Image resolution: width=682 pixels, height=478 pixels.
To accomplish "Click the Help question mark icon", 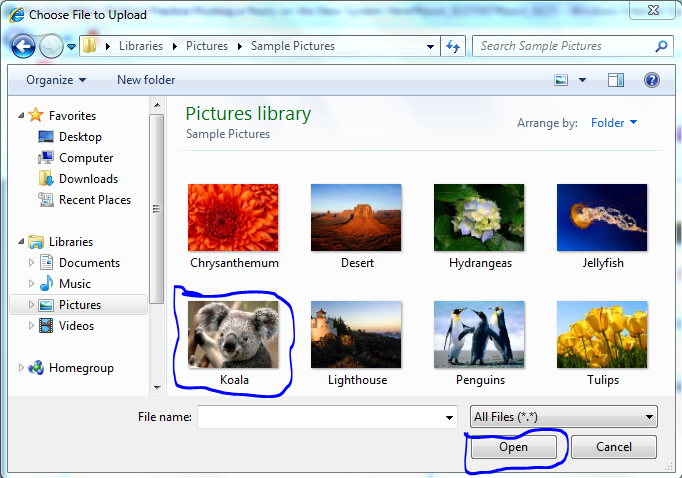I will click(651, 80).
